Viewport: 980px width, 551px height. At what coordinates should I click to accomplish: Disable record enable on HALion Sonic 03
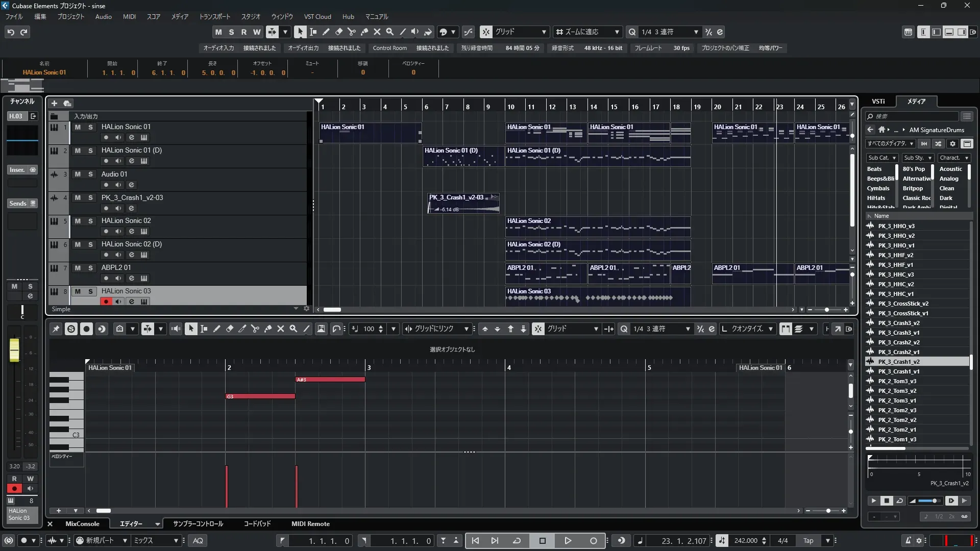(x=106, y=302)
